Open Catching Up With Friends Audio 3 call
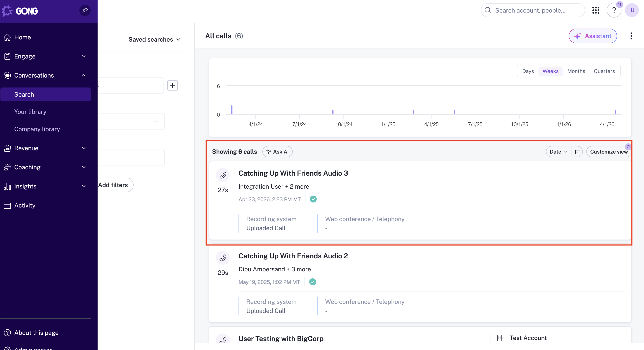644x350 pixels. tap(293, 173)
